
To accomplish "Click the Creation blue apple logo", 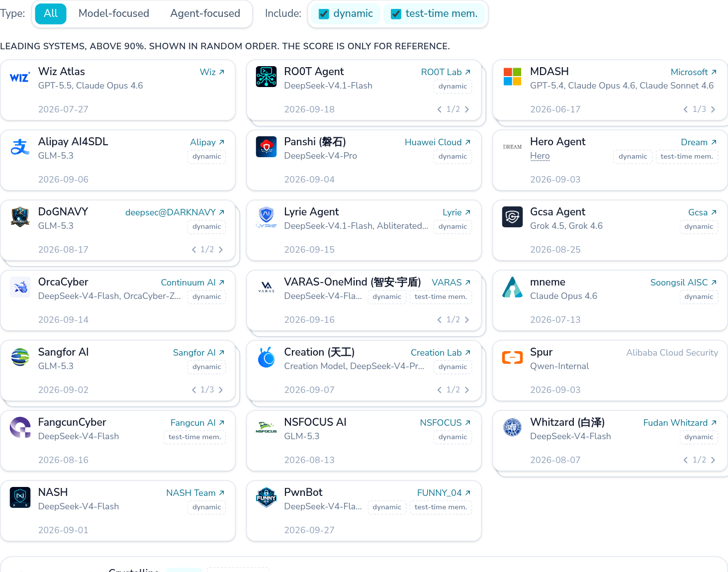I will 266,357.
